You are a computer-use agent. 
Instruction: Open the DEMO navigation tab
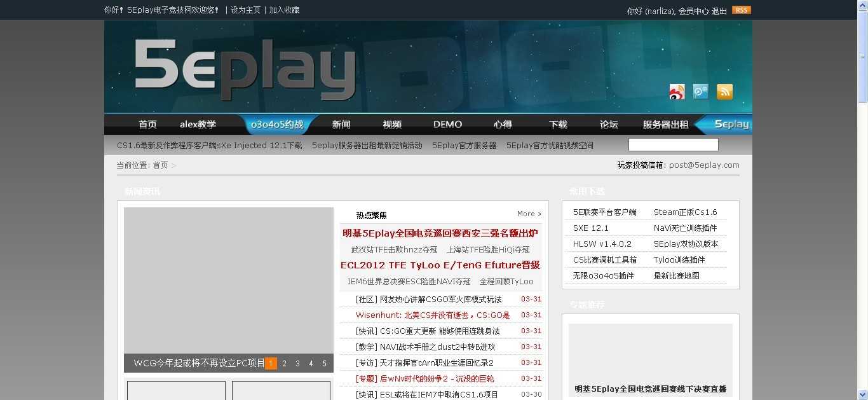(x=447, y=125)
